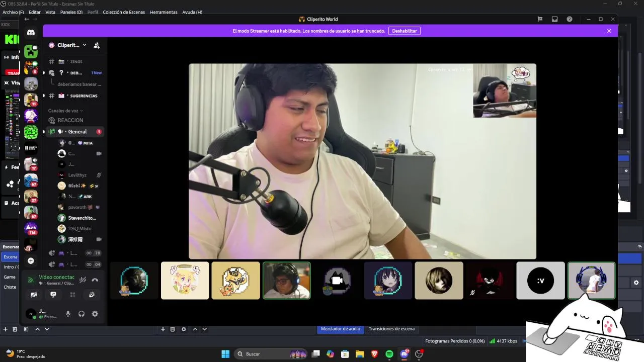Open Editar menu in OBS
This screenshot has width=644, height=362.
pos(35,12)
